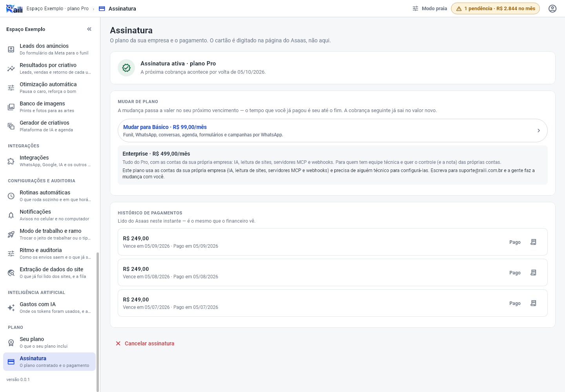Viewport: 565px width, 392px height.
Task: Click the Resultados por criativo chart icon
Action: click(11, 69)
